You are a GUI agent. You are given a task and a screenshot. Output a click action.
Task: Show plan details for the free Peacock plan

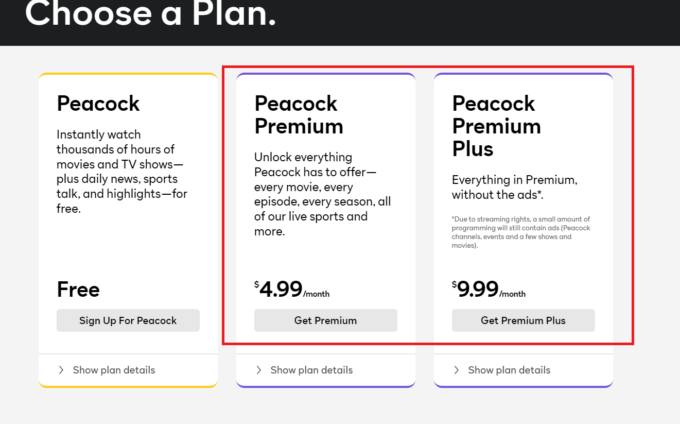tap(113, 370)
